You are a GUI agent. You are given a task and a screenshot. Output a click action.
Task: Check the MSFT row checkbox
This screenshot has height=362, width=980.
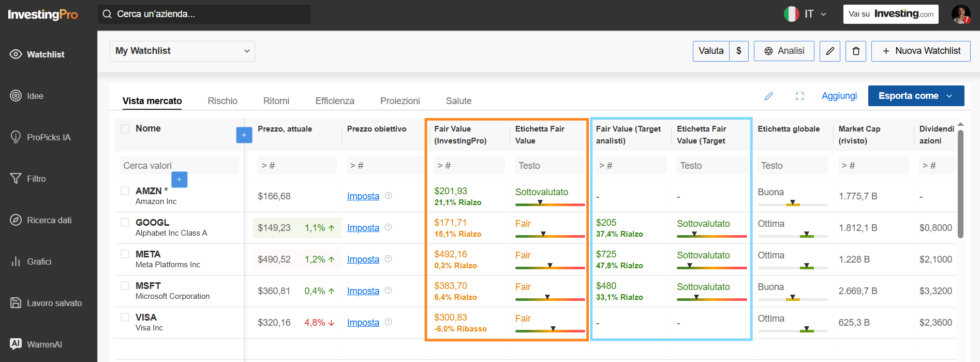point(125,285)
